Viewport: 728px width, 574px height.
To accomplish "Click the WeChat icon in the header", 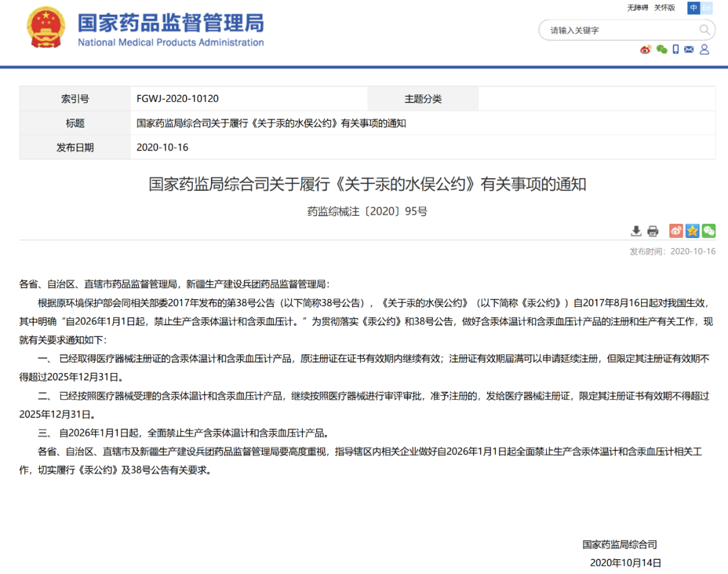I will pos(661,49).
